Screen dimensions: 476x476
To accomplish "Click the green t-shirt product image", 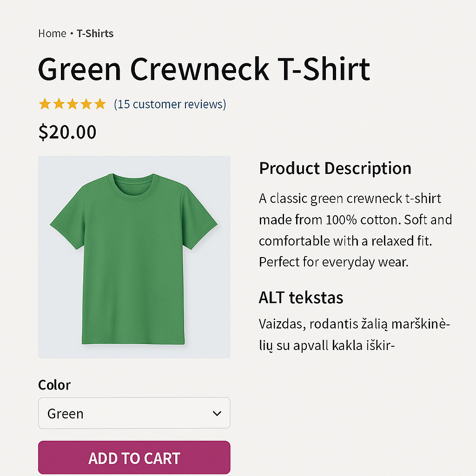I will pyautogui.click(x=134, y=257).
